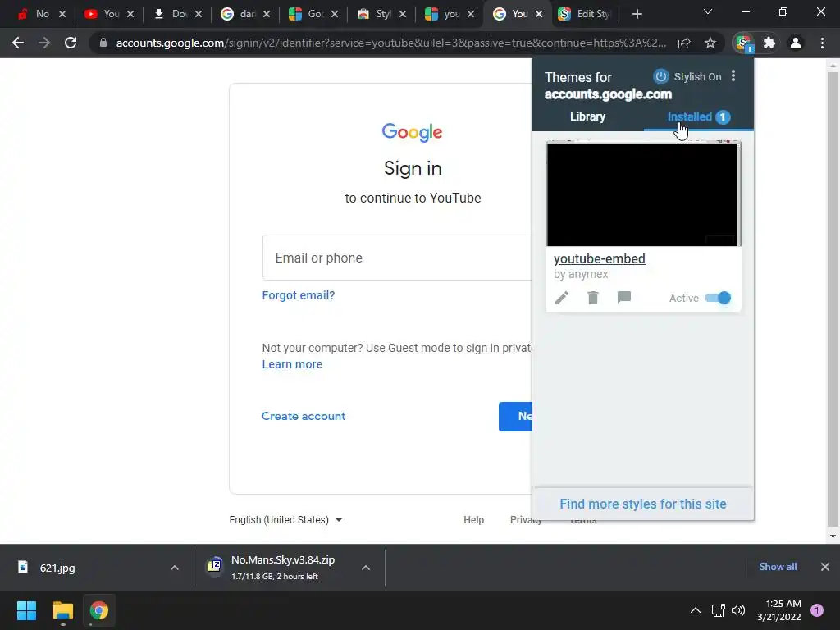Toggle the Active switch for youtube-embed
The image size is (840, 630).
(718, 298)
